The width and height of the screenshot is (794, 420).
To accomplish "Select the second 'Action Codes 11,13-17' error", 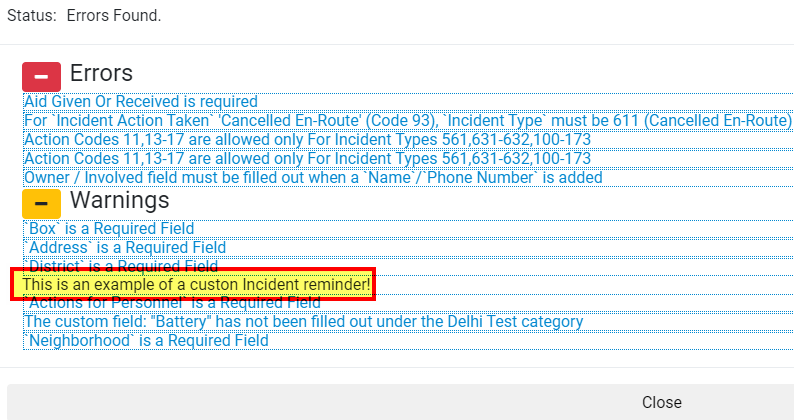I will (307, 159).
